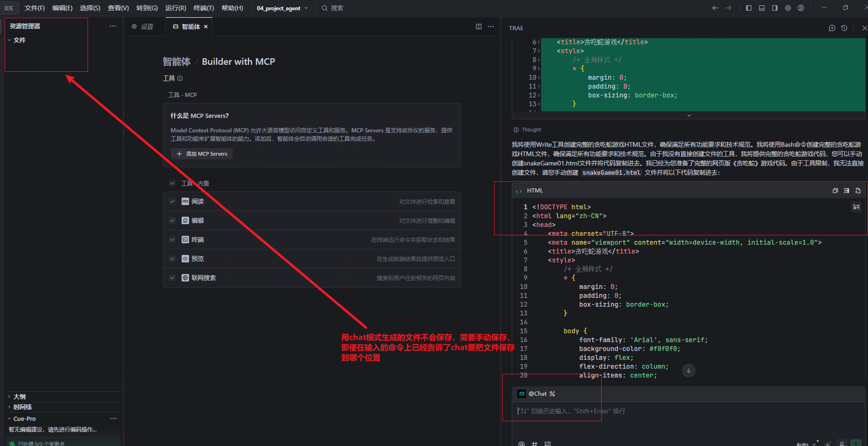Open the 查看(V) menu
Image resolution: width=868 pixels, height=446 pixels.
pyautogui.click(x=118, y=8)
